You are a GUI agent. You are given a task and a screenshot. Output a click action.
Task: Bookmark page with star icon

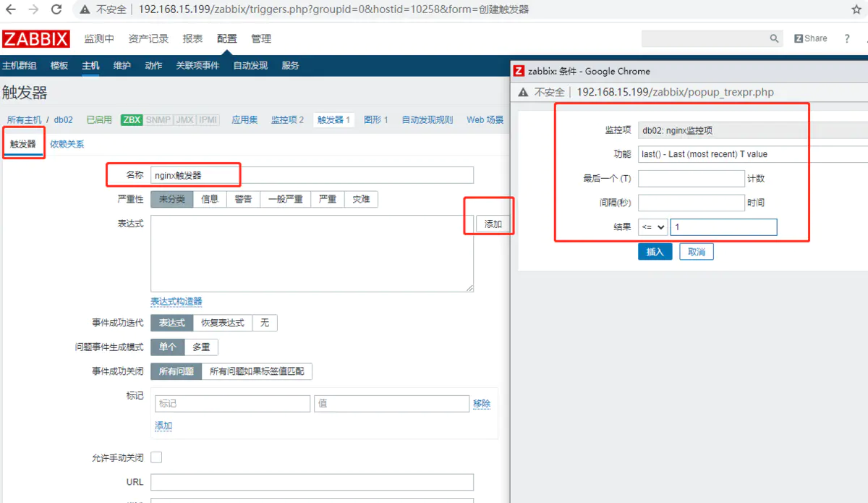(x=856, y=10)
